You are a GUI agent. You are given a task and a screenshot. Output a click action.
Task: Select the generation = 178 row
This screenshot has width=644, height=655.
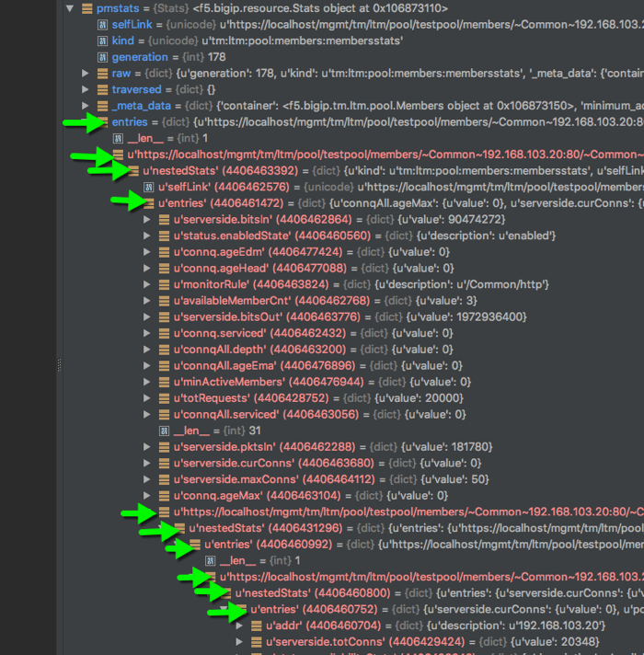(x=168, y=57)
